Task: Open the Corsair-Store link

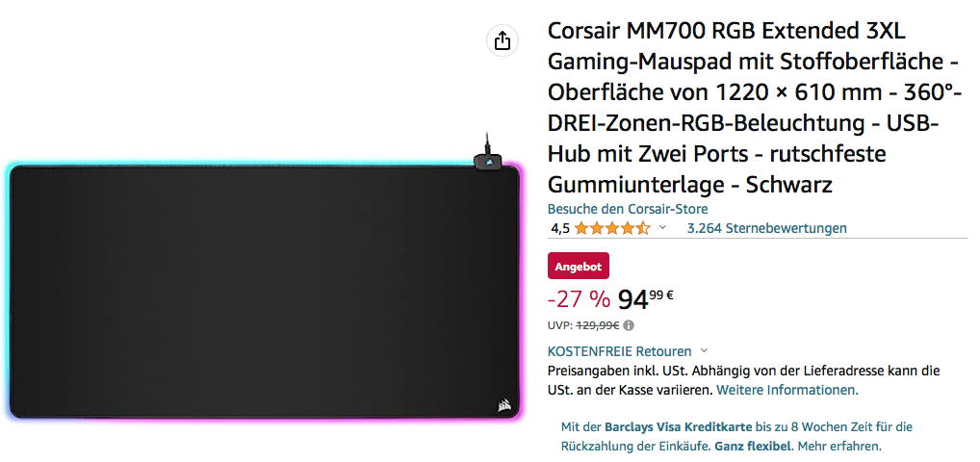Action: point(628,209)
